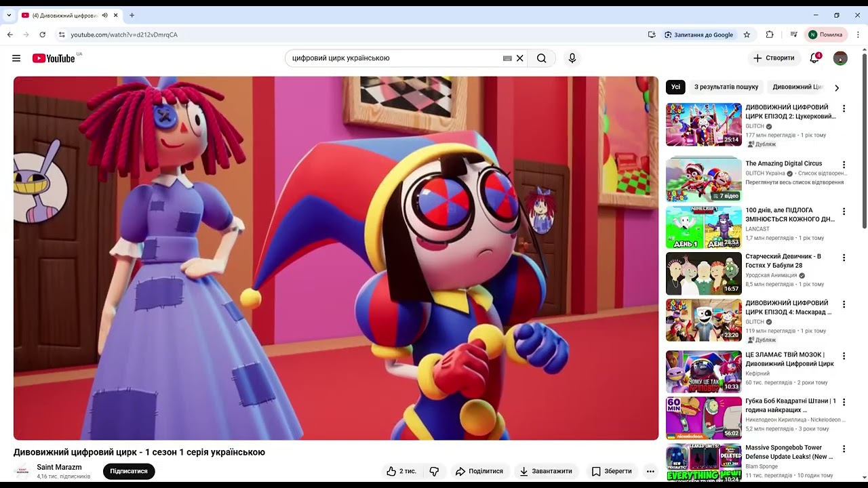Open Губка Боб Квадратні Штани thumbnail
This screenshot has height=488, width=868.
[x=704, y=418]
